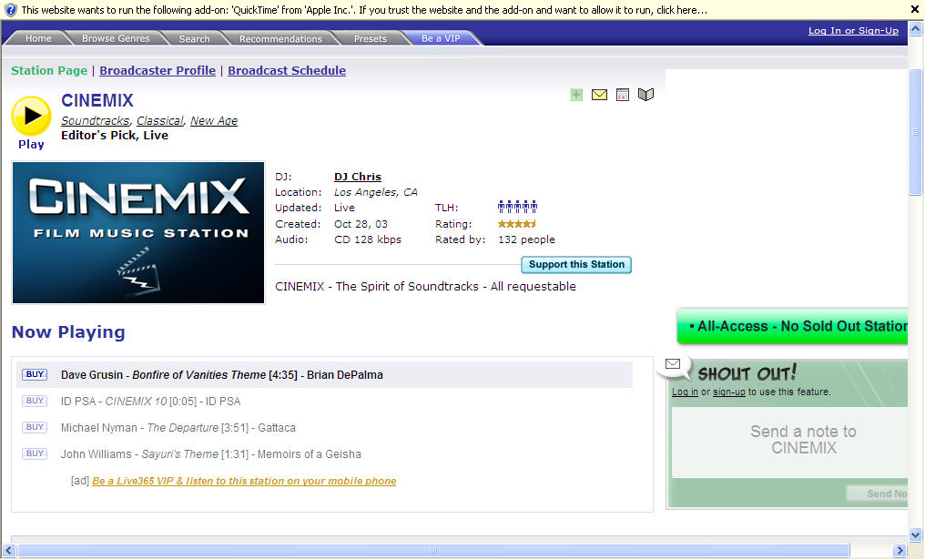Select Michael Nyman The Departure track

coord(178,428)
